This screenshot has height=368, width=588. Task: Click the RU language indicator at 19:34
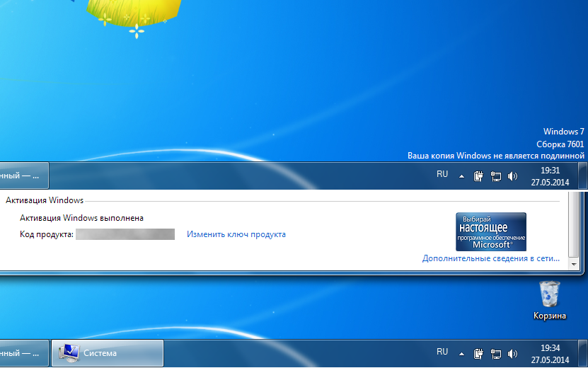tap(442, 352)
